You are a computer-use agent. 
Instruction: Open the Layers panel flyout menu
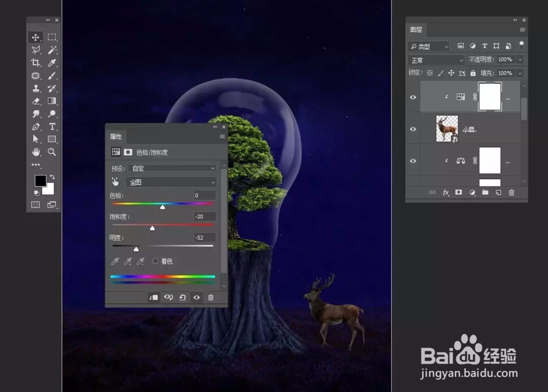coord(522,30)
